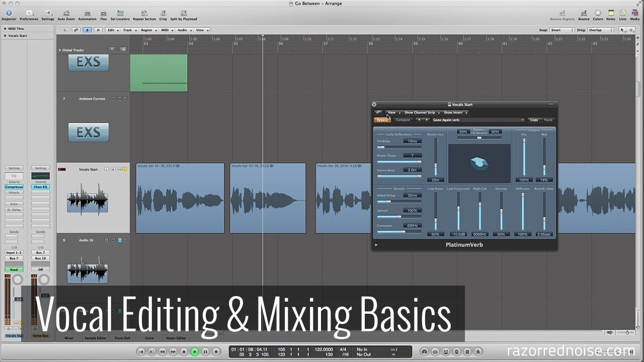This screenshot has height=362, width=644.
Task: Click the Link chain icon in Arrange toolbar
Action: (x=76, y=30)
